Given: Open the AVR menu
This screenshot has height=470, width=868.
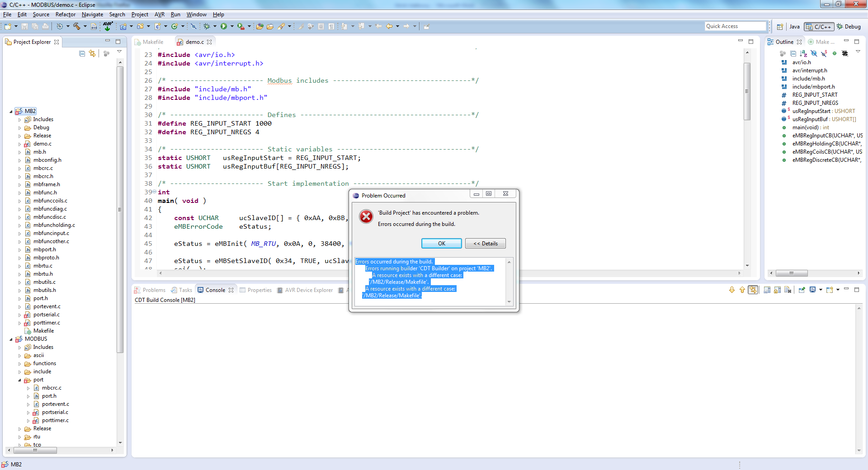Looking at the screenshot, I should coord(159,14).
